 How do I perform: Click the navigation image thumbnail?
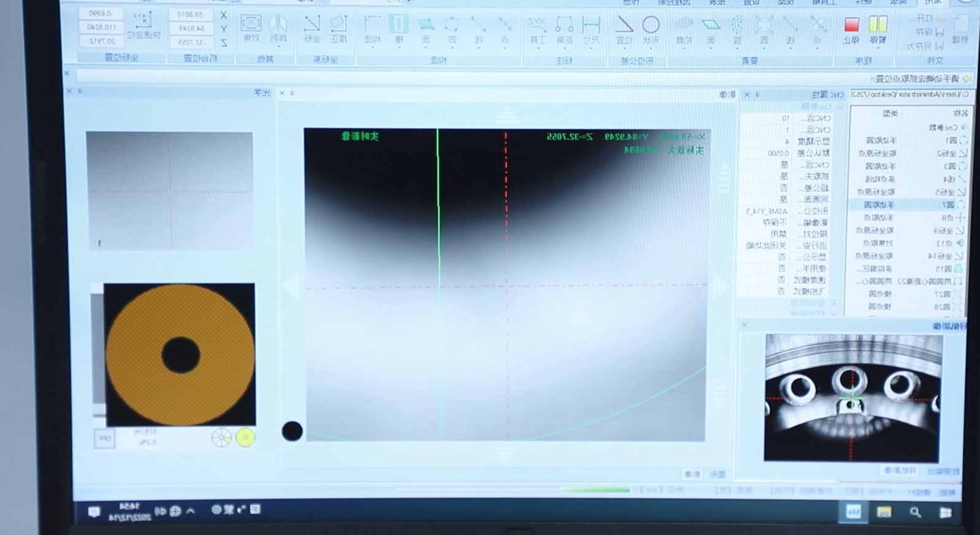(x=852, y=398)
